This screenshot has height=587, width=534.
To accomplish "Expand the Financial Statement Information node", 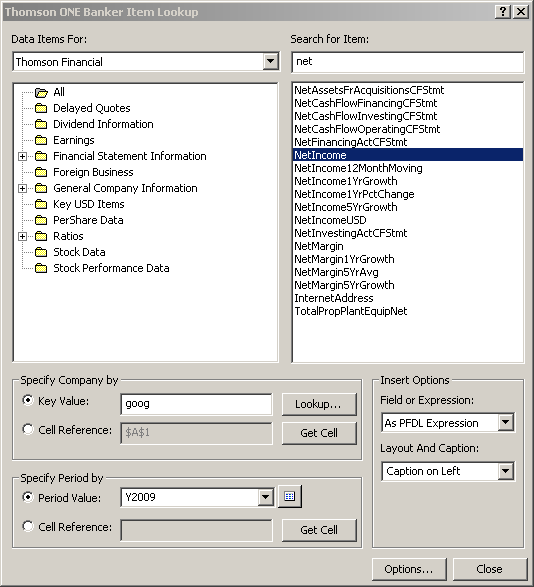I will (x=22, y=156).
